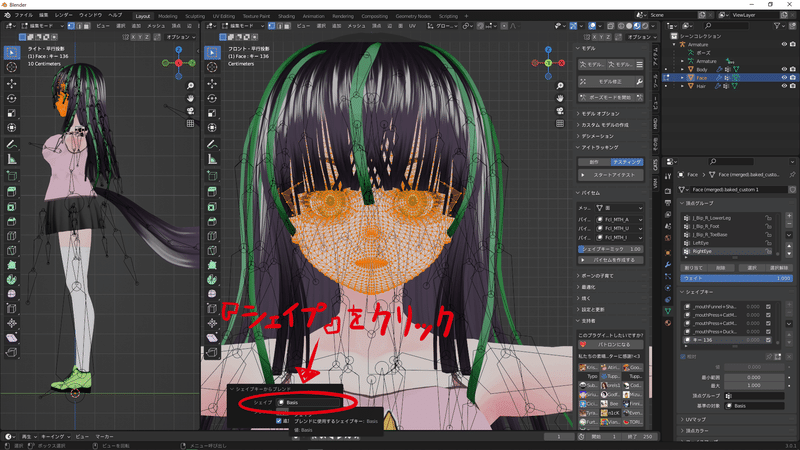Select the Measure tool in left viewport toolbar
800x450 pixels.
click(x=12, y=160)
